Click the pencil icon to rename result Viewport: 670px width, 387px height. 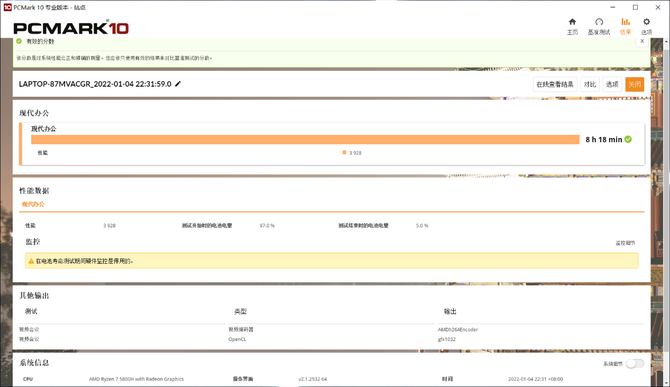point(178,84)
